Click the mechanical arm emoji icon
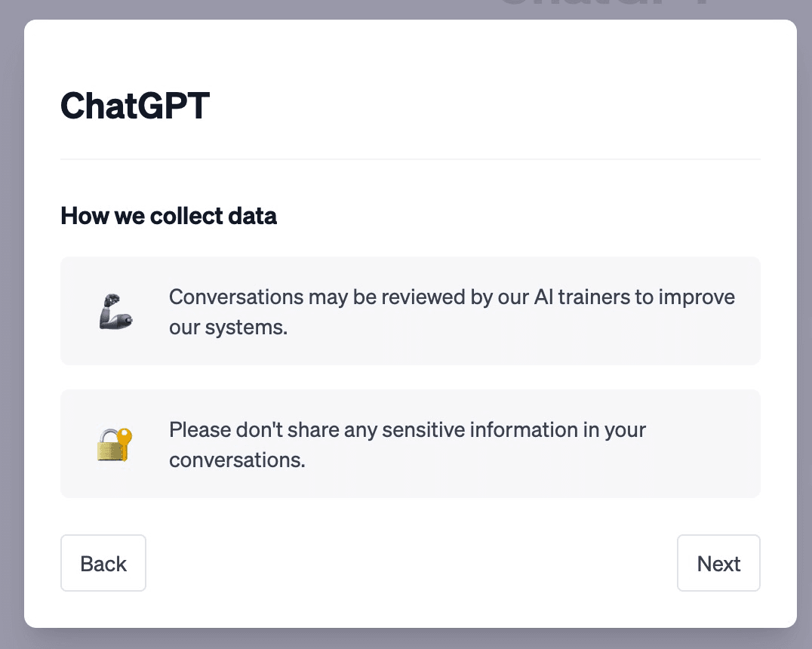The height and width of the screenshot is (649, 812). (115, 311)
